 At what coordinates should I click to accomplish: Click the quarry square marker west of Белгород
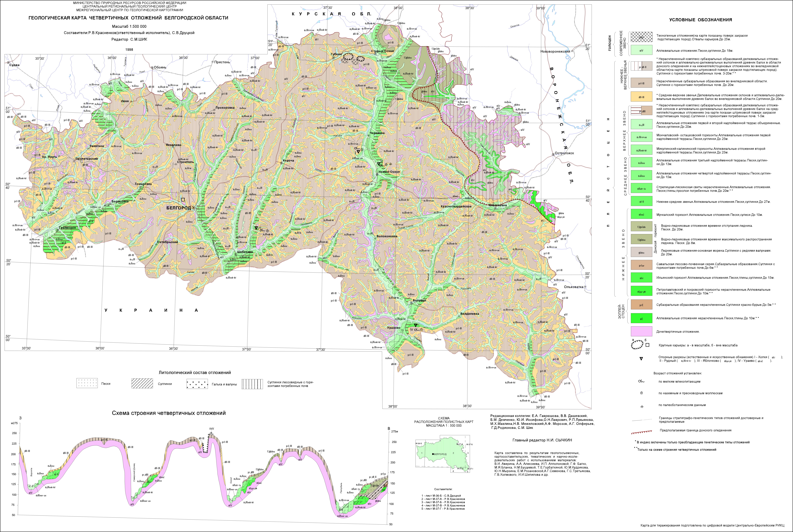pyautogui.click(x=183, y=200)
